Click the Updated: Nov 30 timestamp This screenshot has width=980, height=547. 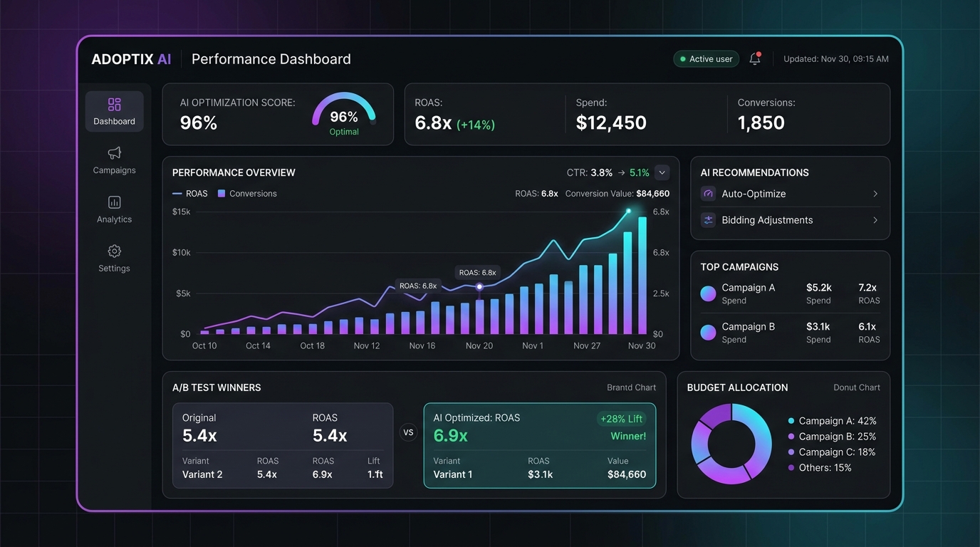coord(836,59)
